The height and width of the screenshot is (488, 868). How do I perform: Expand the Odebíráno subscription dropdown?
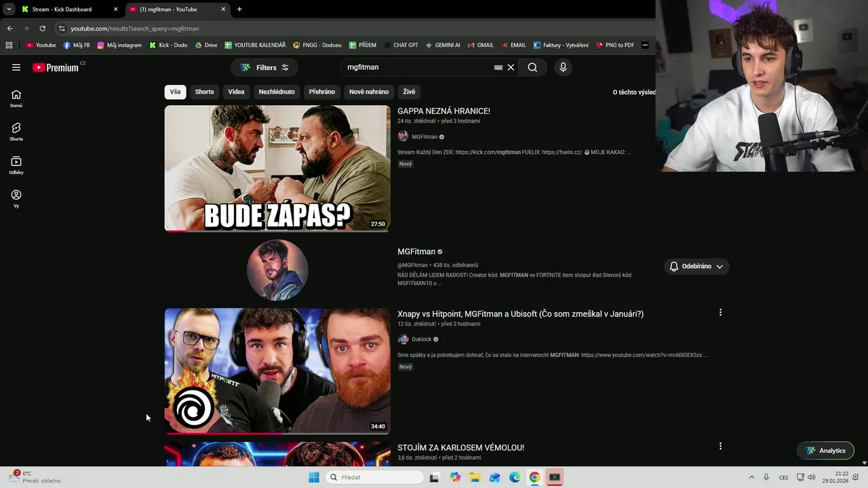click(696, 266)
